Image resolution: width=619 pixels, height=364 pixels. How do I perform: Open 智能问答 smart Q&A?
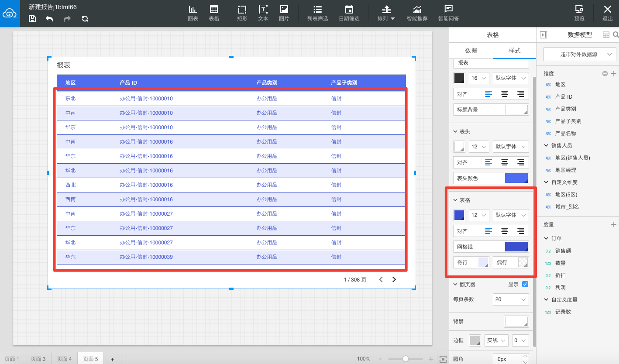pos(448,13)
